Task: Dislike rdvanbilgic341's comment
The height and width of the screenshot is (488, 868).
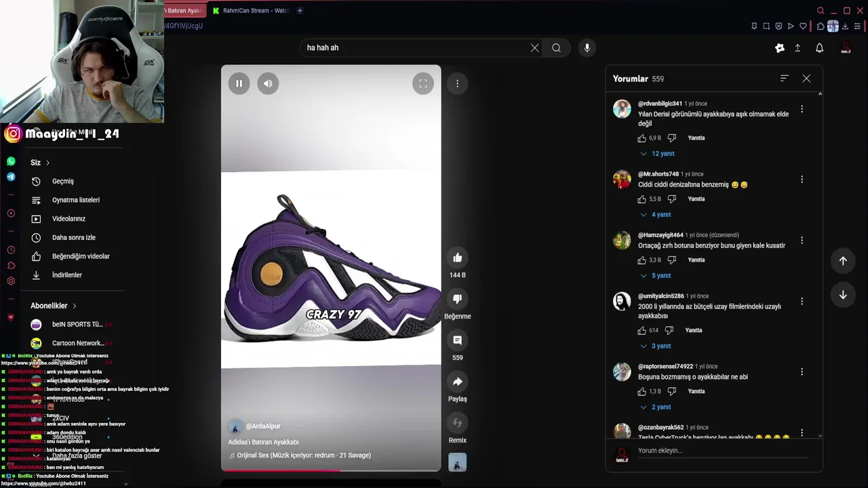Action: (x=672, y=138)
